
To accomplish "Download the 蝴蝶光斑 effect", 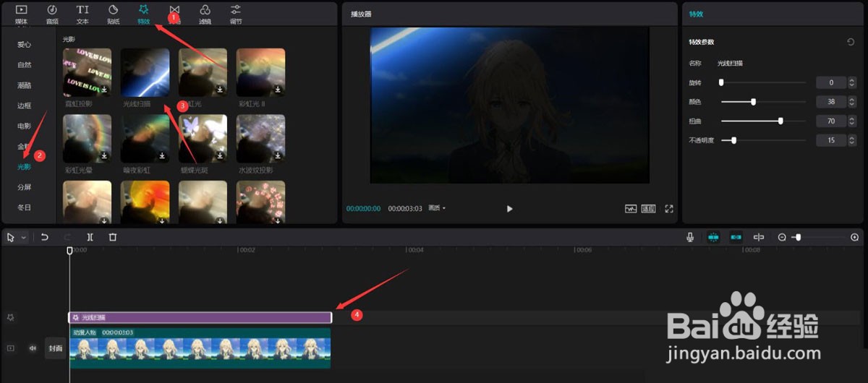I will 220,155.
